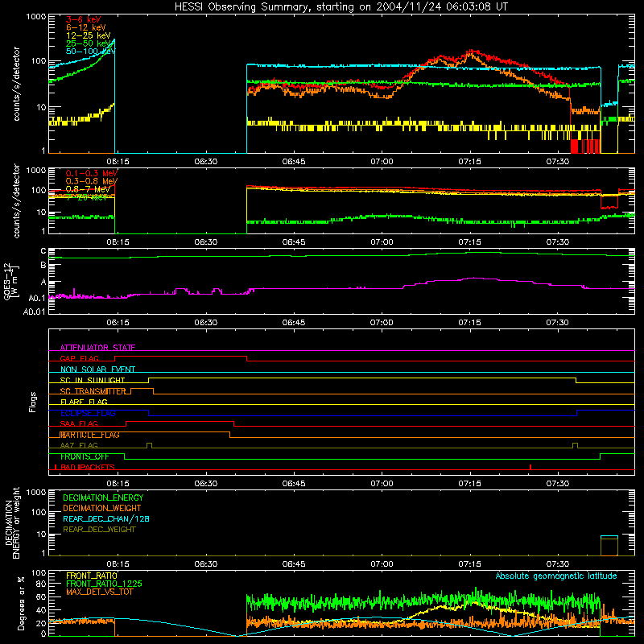Click the C level label on GOES axis

(43, 251)
